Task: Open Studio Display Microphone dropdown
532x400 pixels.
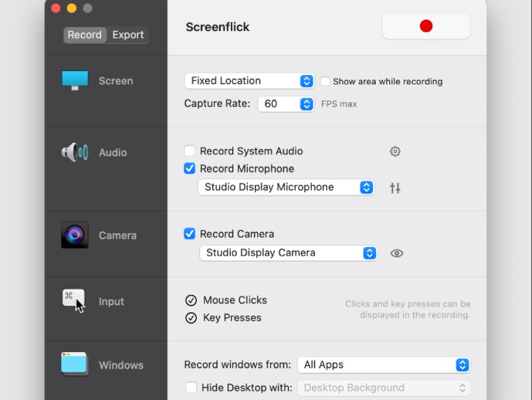Action: [x=286, y=187]
